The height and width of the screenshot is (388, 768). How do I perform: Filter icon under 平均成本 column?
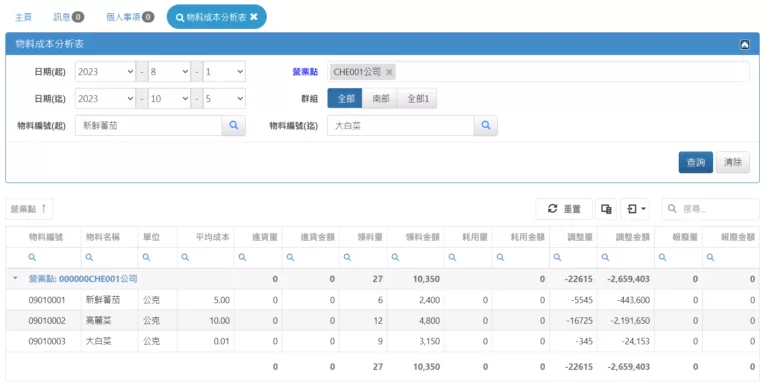point(185,257)
